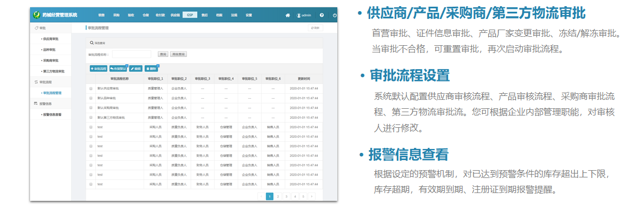
Task: Click the 编辑 edit button
Action: pos(136,68)
